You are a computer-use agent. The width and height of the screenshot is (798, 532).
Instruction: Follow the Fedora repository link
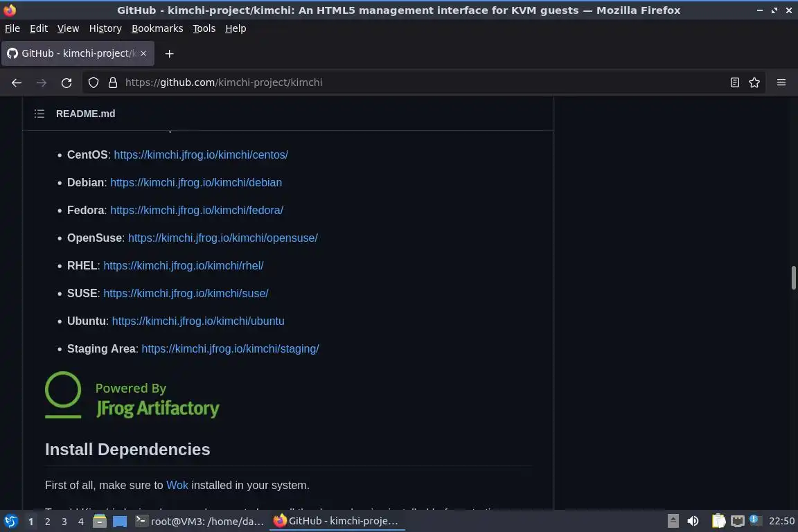tap(197, 211)
